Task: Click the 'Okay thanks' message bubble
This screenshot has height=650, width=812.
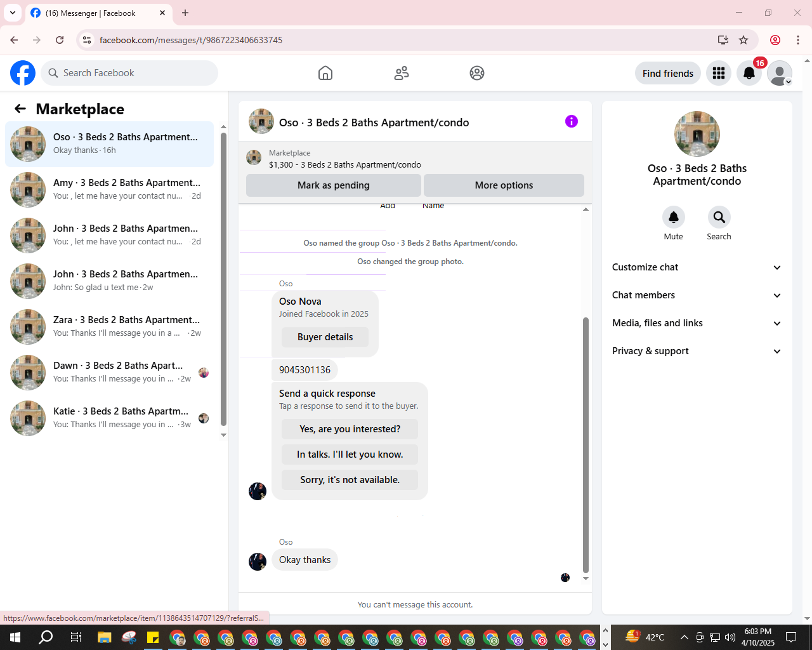Action: click(304, 560)
